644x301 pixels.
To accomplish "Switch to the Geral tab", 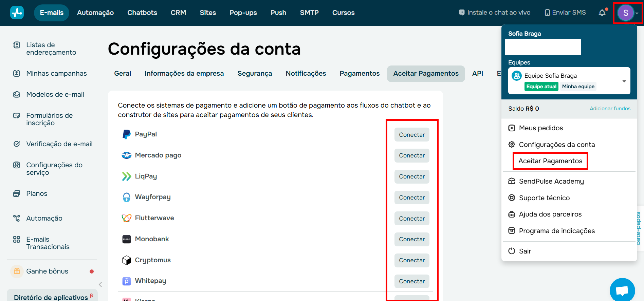I will coord(123,74).
